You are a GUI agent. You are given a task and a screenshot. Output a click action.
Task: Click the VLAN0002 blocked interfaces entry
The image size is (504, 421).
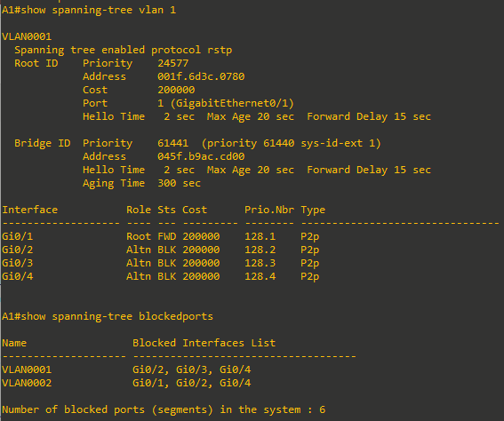pyautogui.click(x=192, y=383)
